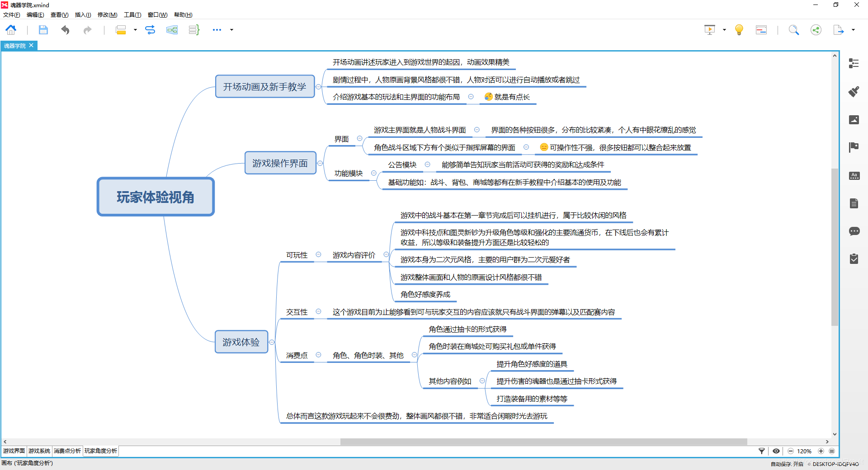
Task: Insert a topic using the yellow topic icon
Action: point(121,30)
